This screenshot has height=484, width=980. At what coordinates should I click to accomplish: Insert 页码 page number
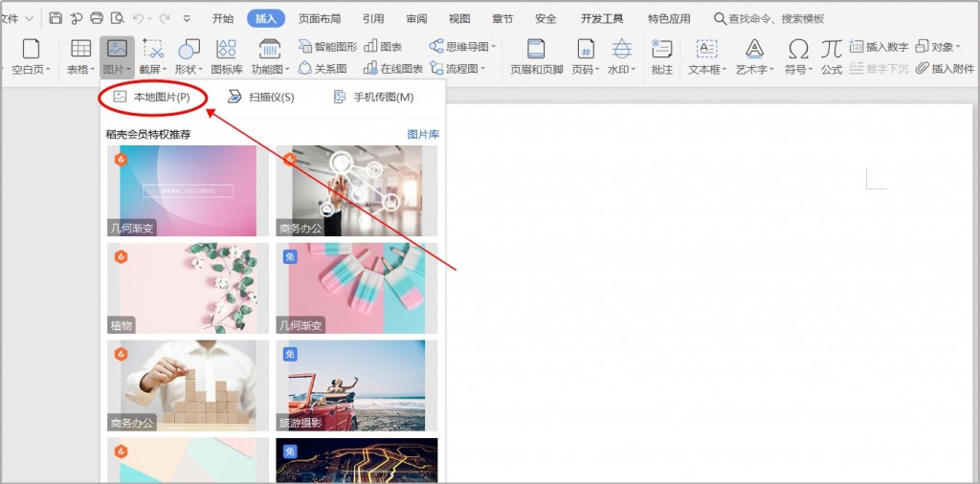pyautogui.click(x=586, y=56)
